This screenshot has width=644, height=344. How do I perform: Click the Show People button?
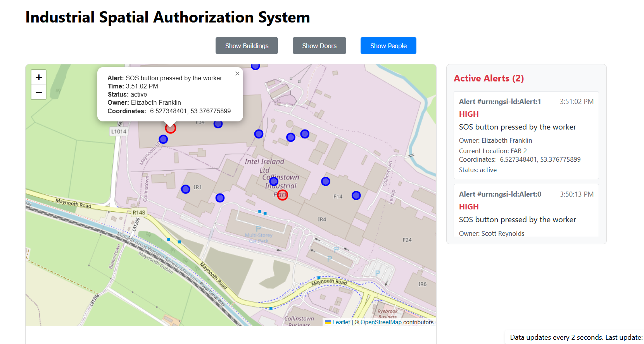click(x=388, y=46)
